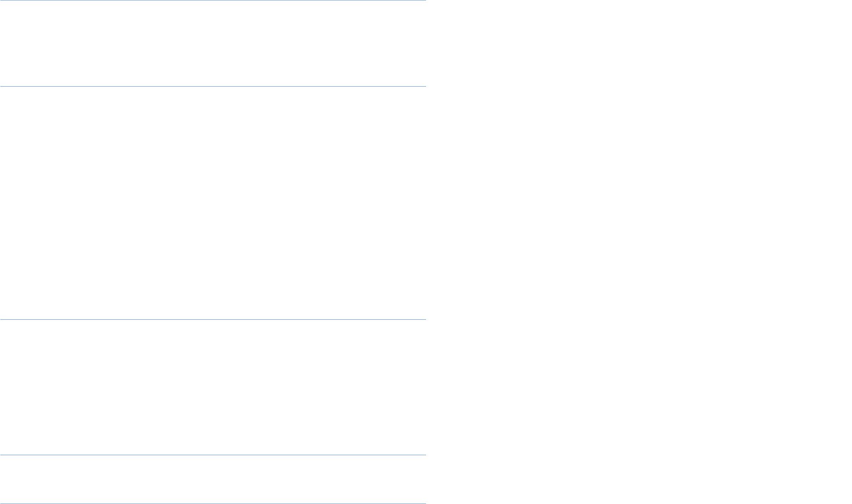The image size is (852, 504).
Task: Click the empty white area right of dividers
Action: 639,252
